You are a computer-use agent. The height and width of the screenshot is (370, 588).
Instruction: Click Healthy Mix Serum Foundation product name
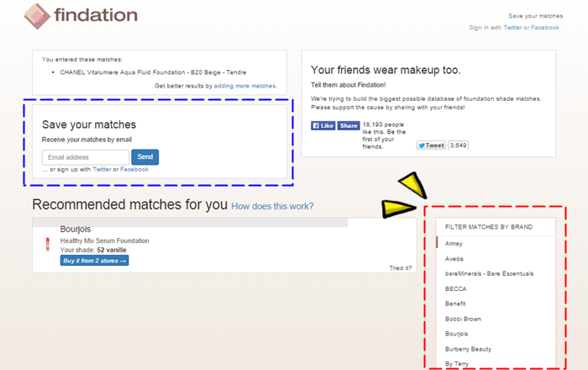105,240
